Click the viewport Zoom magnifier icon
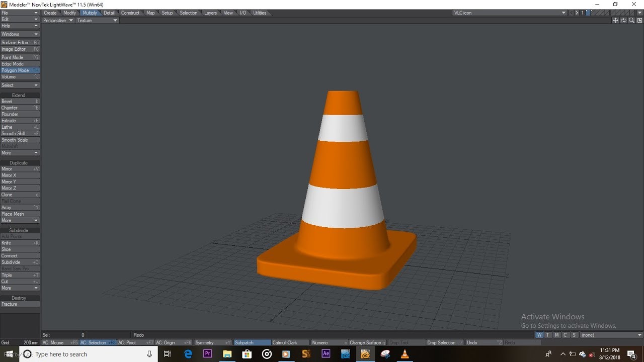The width and height of the screenshot is (644, 362). click(631, 20)
